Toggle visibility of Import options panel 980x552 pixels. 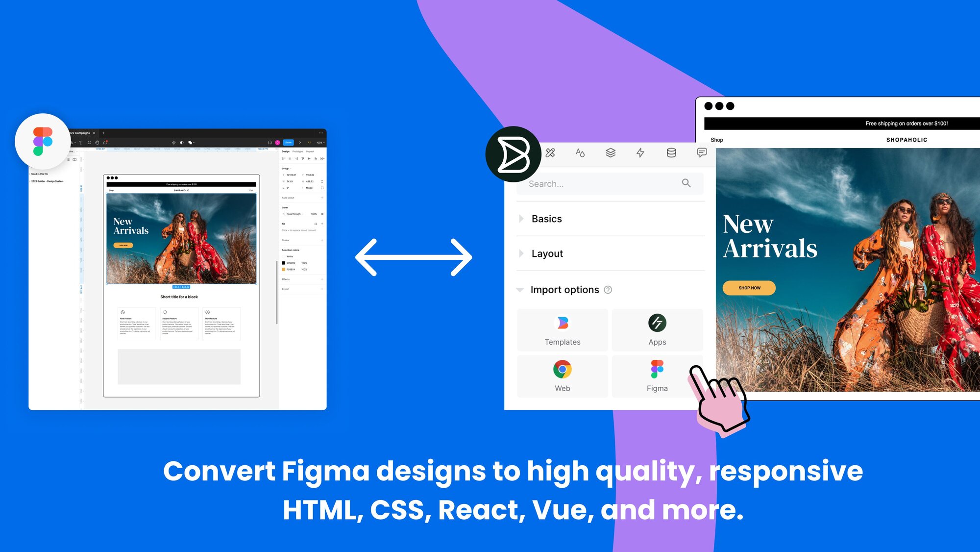[x=523, y=289]
